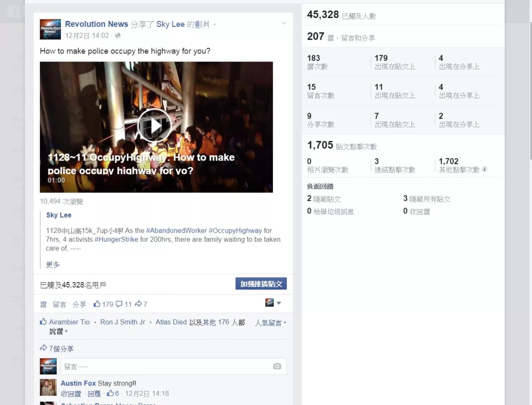The height and width of the screenshot is (405, 532).
Task: Click 3 連結點擊次數 stat
Action: click(x=395, y=165)
